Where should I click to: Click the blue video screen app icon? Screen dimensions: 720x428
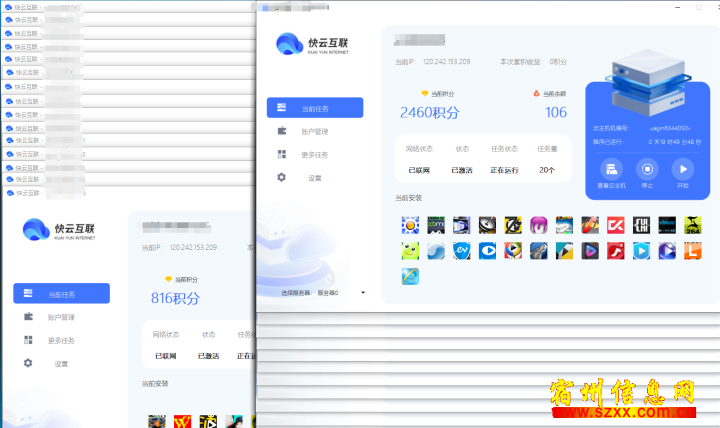pos(461,225)
